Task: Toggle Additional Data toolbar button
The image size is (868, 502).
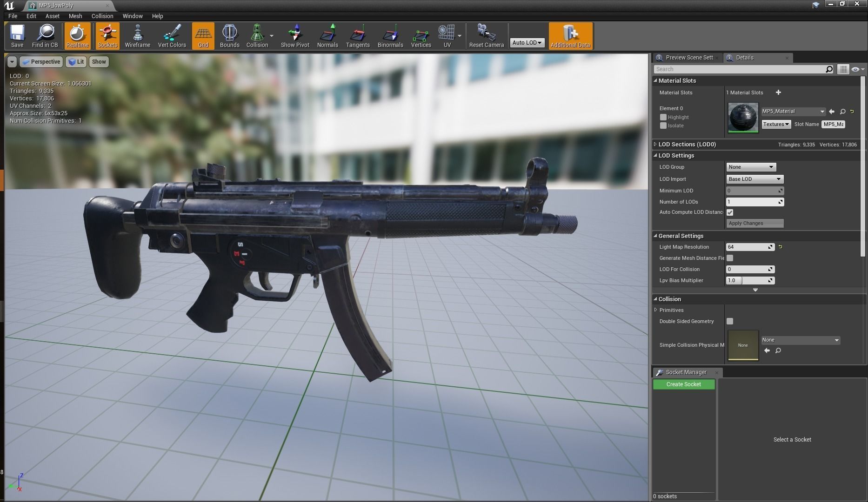Action: pos(570,36)
